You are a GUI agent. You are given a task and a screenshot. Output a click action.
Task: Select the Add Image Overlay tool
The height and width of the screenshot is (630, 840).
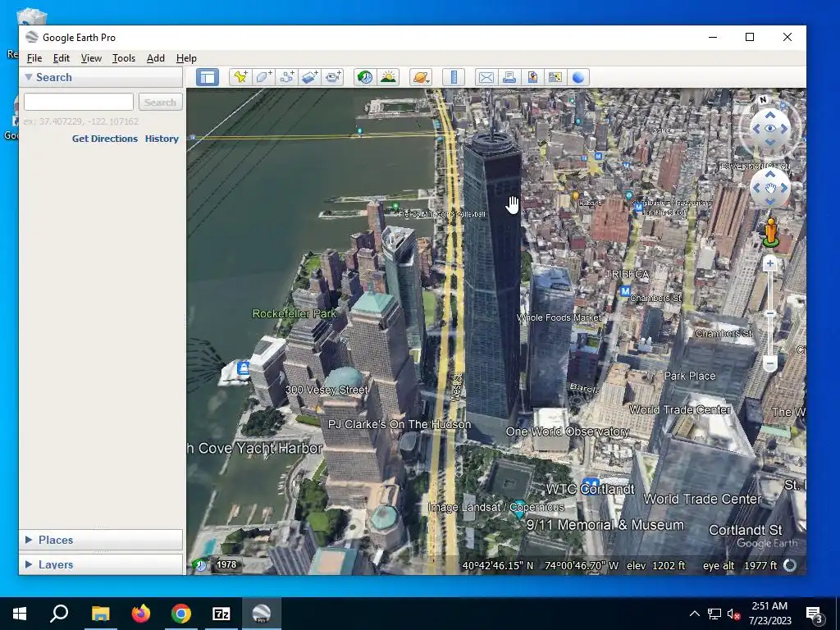(x=309, y=77)
